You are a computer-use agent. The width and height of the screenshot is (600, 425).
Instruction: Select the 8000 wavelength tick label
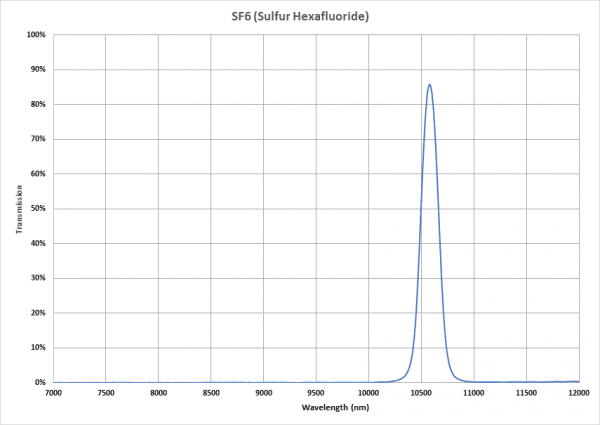pos(159,394)
